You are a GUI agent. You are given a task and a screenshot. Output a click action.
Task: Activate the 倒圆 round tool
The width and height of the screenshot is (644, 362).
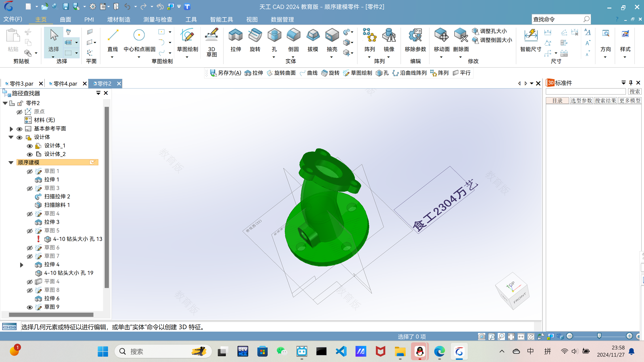tap(293, 40)
